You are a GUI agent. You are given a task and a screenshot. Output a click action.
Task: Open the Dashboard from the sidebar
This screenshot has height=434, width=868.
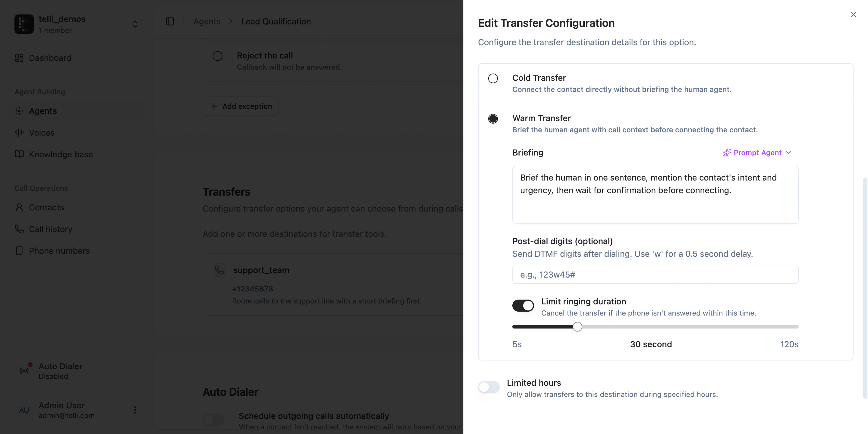coord(50,58)
